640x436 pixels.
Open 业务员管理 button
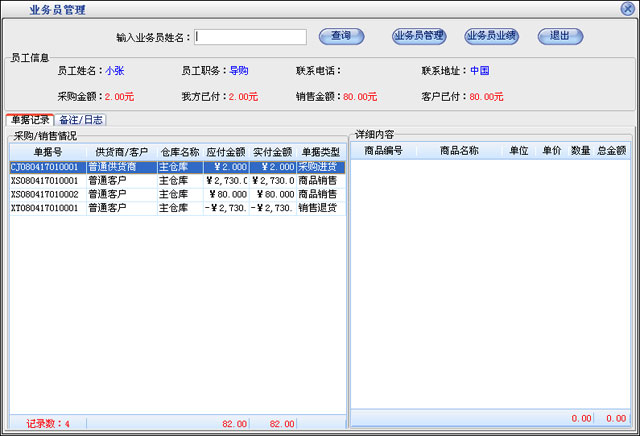coord(419,36)
